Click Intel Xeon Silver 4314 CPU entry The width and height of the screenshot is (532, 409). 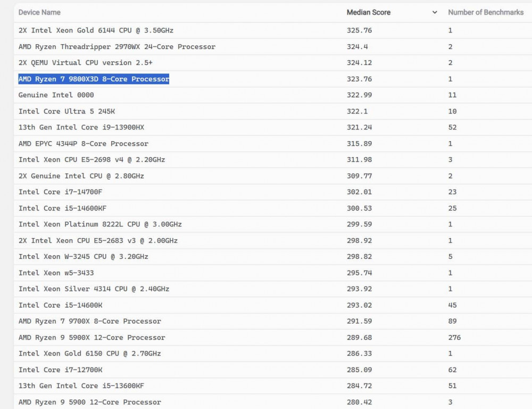coord(94,289)
